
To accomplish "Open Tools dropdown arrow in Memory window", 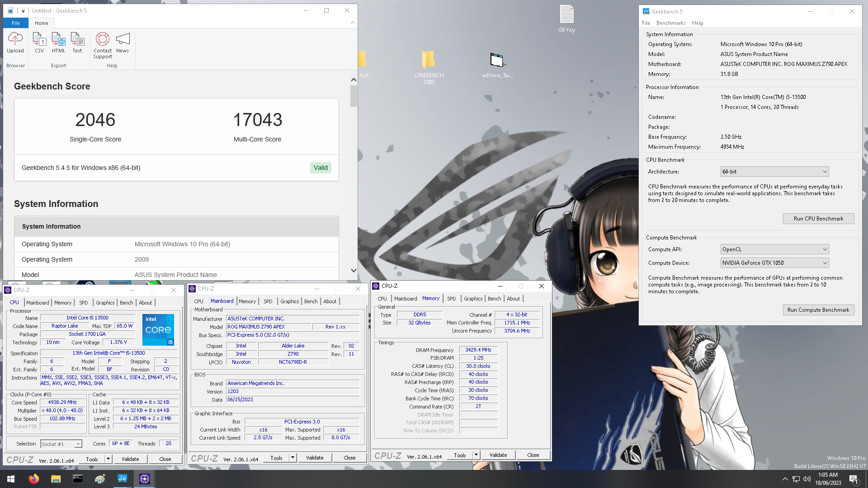I will click(476, 455).
